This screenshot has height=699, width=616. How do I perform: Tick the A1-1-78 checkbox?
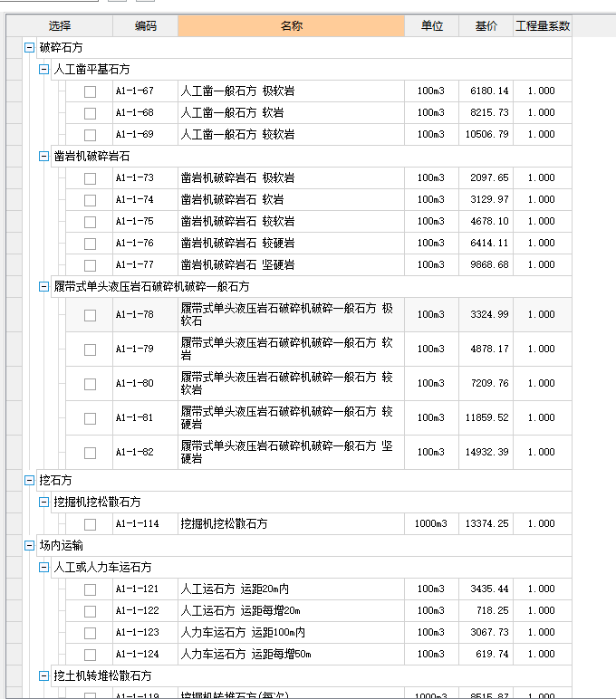coord(90,315)
